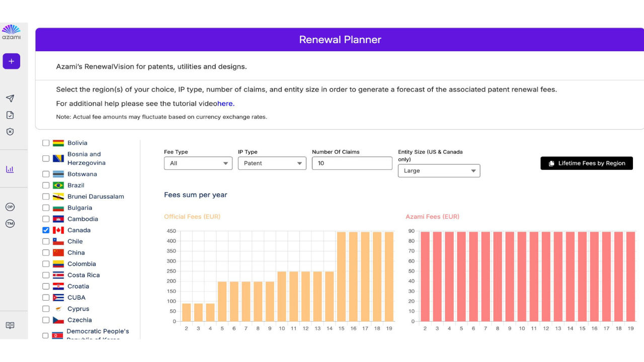Click the Lifetime Fees by Region button
This screenshot has width=644, height=362.
[587, 163]
